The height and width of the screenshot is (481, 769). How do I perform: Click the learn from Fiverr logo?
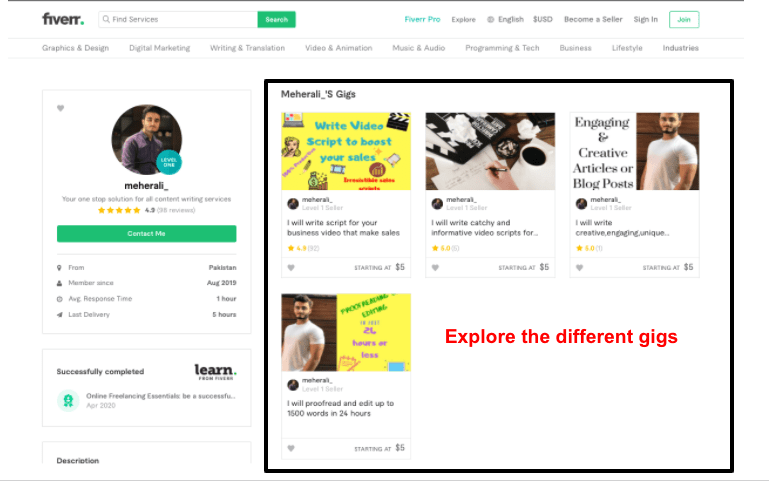tap(215, 372)
